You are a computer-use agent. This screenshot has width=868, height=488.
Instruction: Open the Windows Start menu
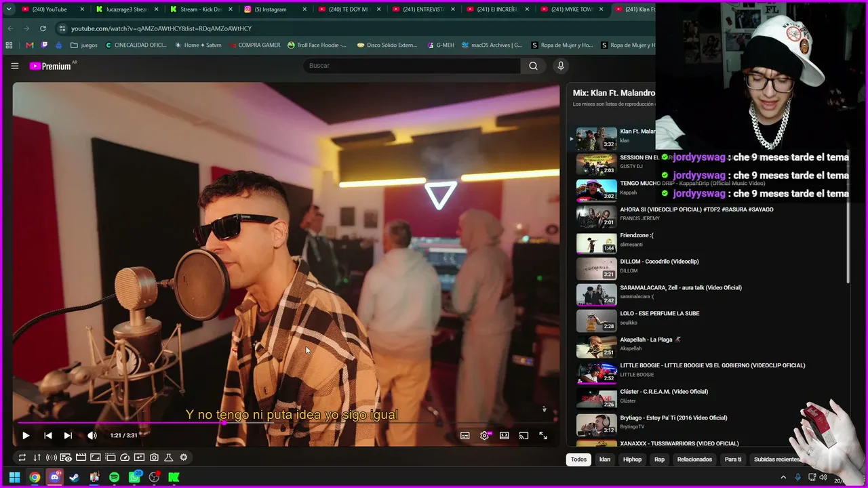[x=14, y=477]
